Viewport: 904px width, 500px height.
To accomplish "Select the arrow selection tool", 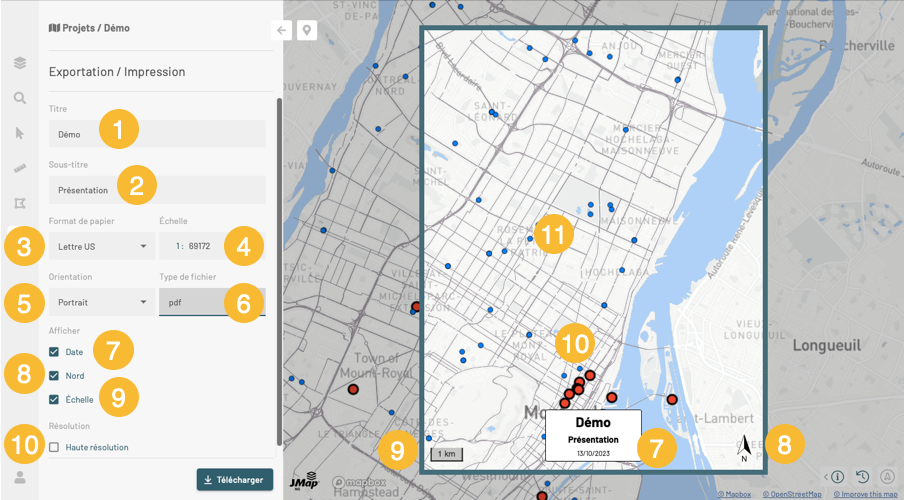I will click(20, 133).
